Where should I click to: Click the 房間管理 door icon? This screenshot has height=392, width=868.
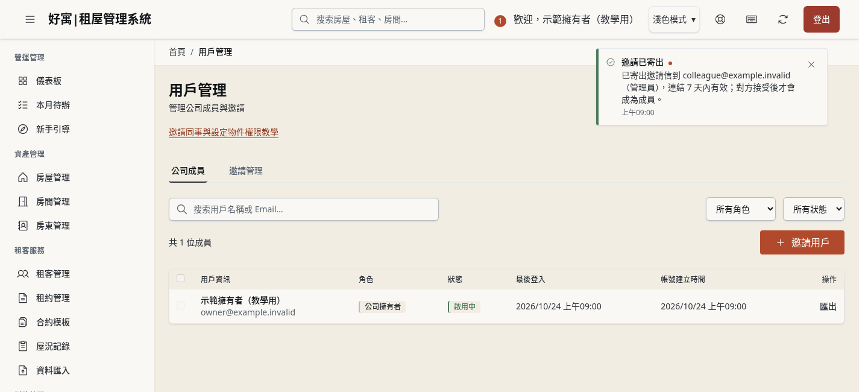click(x=23, y=201)
